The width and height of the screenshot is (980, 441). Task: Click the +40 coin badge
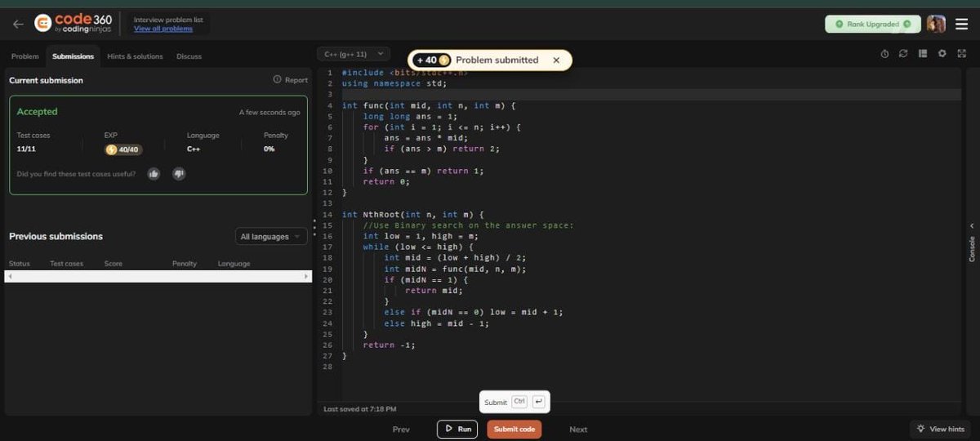(x=433, y=60)
